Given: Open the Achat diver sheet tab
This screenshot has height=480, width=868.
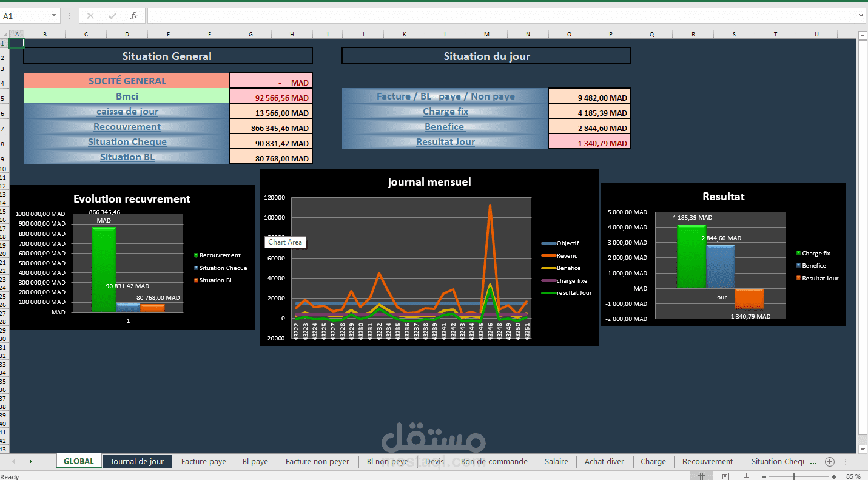Looking at the screenshot, I should click(604, 461).
